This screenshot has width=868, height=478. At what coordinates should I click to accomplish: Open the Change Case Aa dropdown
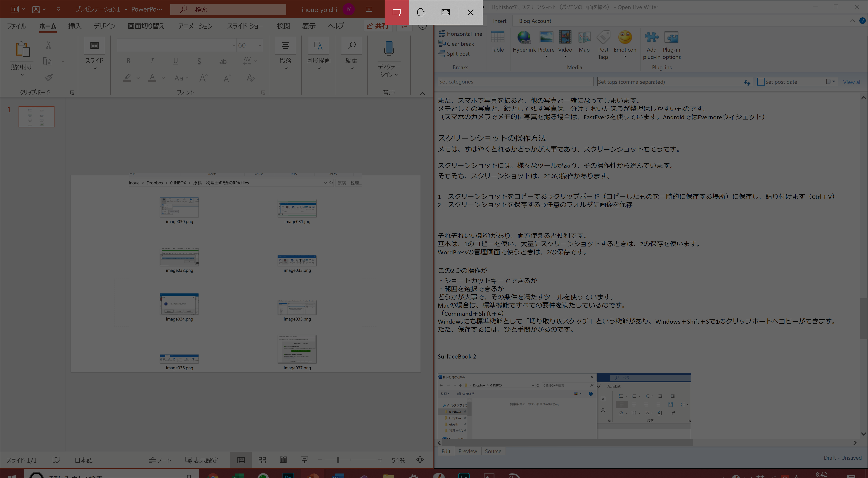tap(181, 78)
